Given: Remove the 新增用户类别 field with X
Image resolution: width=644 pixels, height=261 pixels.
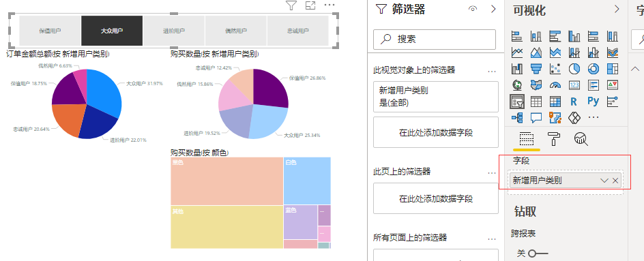Looking at the screenshot, I should pyautogui.click(x=615, y=181).
